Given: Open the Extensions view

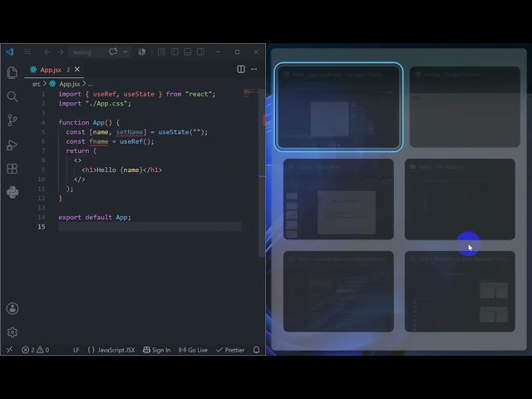Looking at the screenshot, I should (x=12, y=169).
